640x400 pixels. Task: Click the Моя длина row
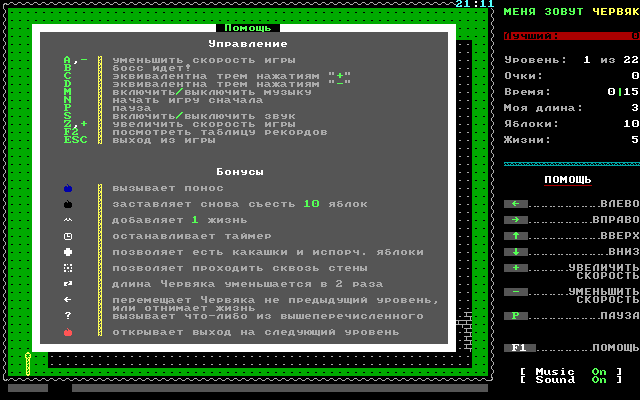(571, 108)
